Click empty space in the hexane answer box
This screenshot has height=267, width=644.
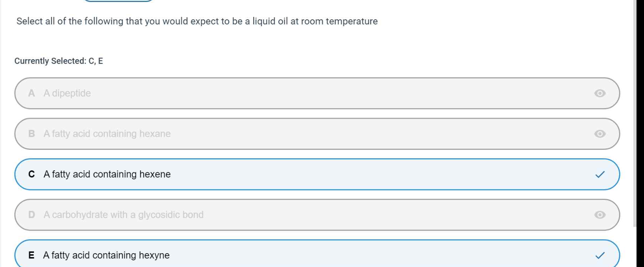coord(354,134)
